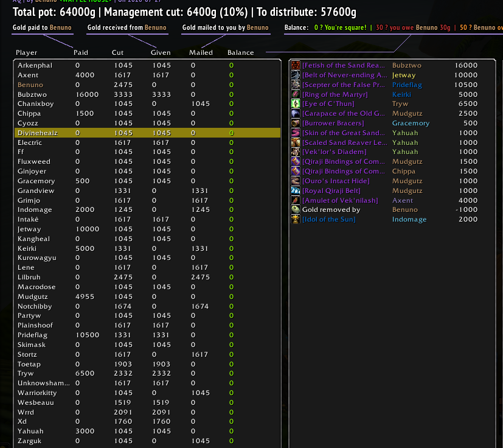Click the 'Gold received from Benuno' legend label
Viewport: 503px width, 448px height.
[x=127, y=27]
